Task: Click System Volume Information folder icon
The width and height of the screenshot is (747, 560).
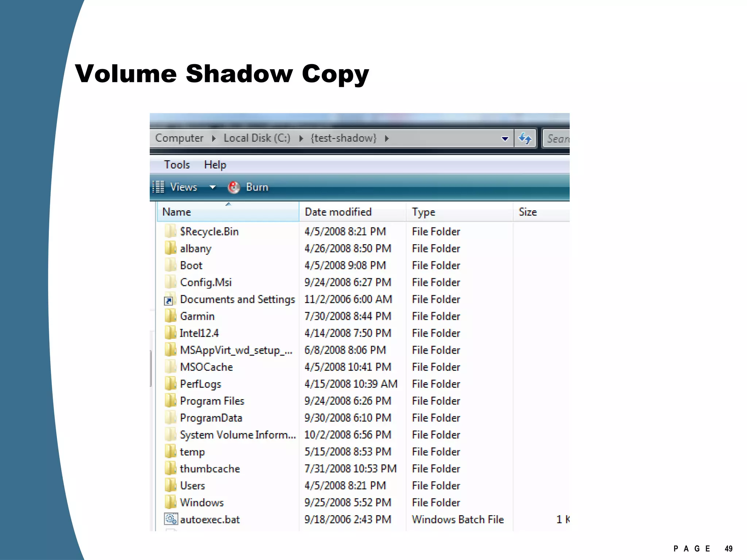Action: point(170,435)
